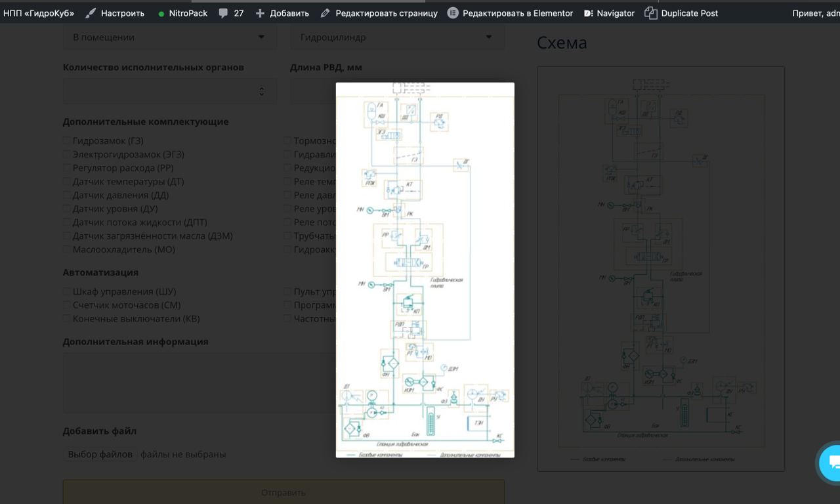Open НПП «ГидроКуб» site menu
Viewport: 840px width, 504px height.
click(39, 13)
